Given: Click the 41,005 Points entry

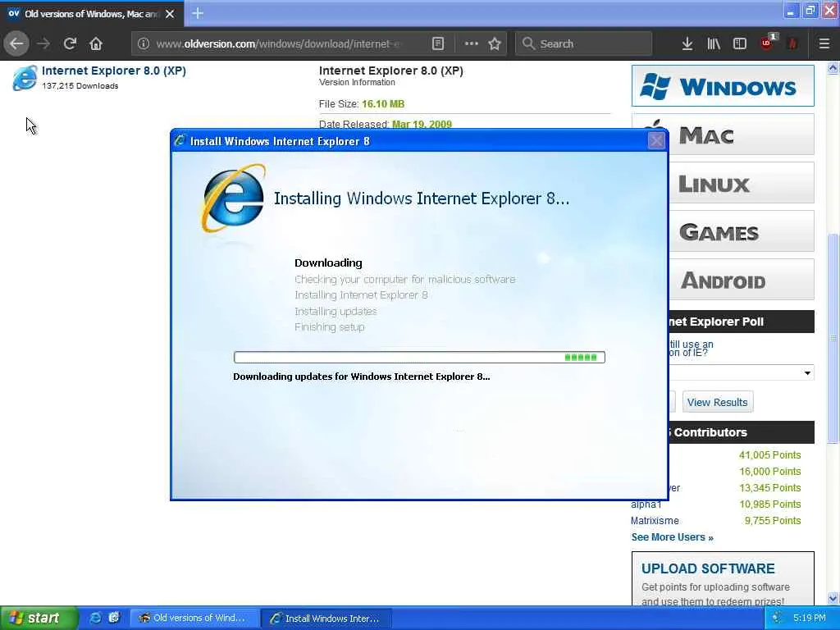Looking at the screenshot, I should tap(769, 454).
